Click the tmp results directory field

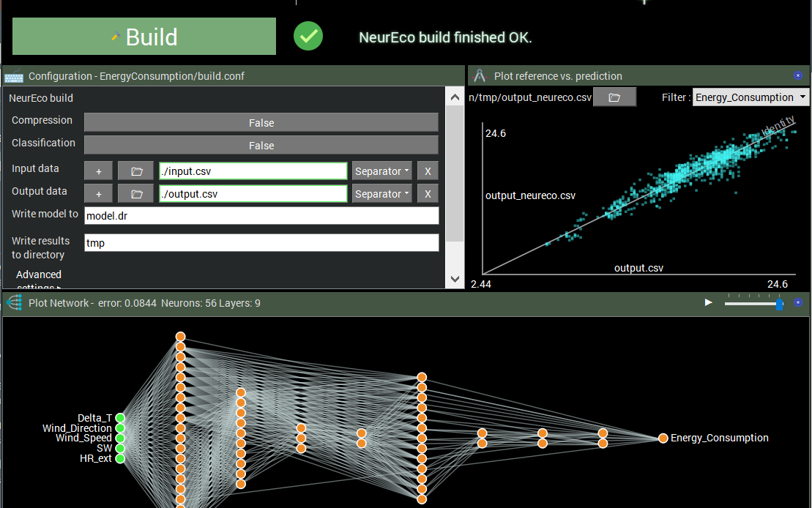(x=261, y=243)
